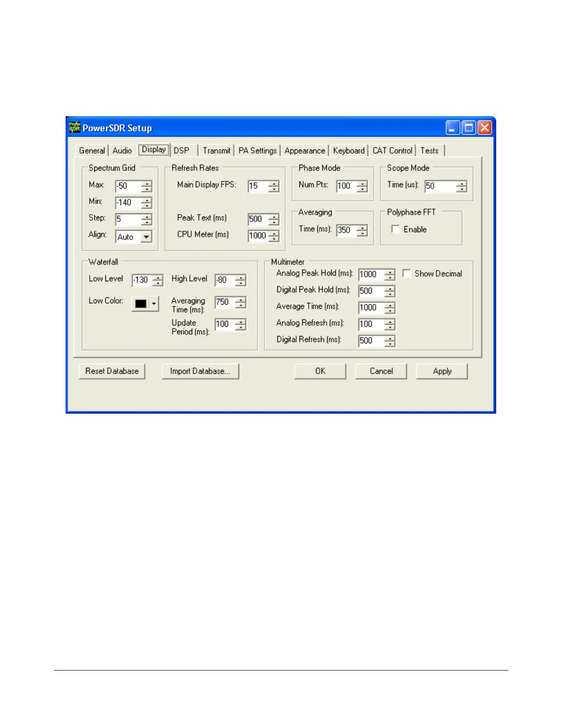Adjust Analog Peak Hold (ms) spinner

click(390, 274)
